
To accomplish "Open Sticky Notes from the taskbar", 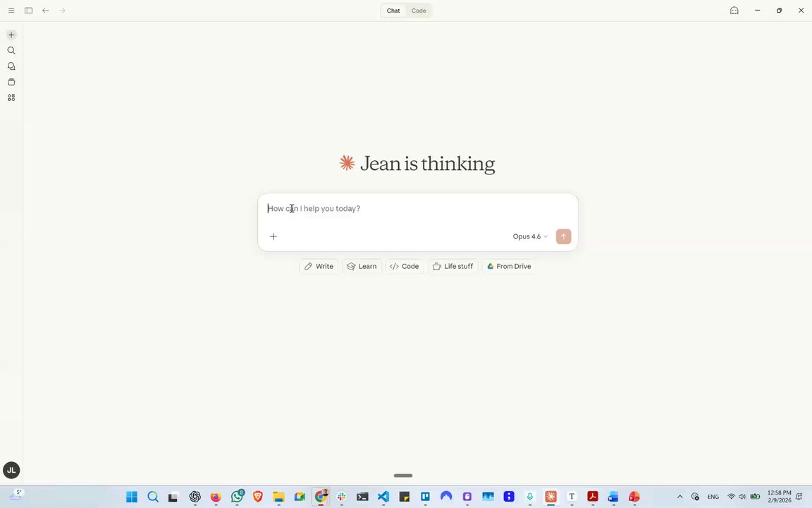I will (x=404, y=497).
